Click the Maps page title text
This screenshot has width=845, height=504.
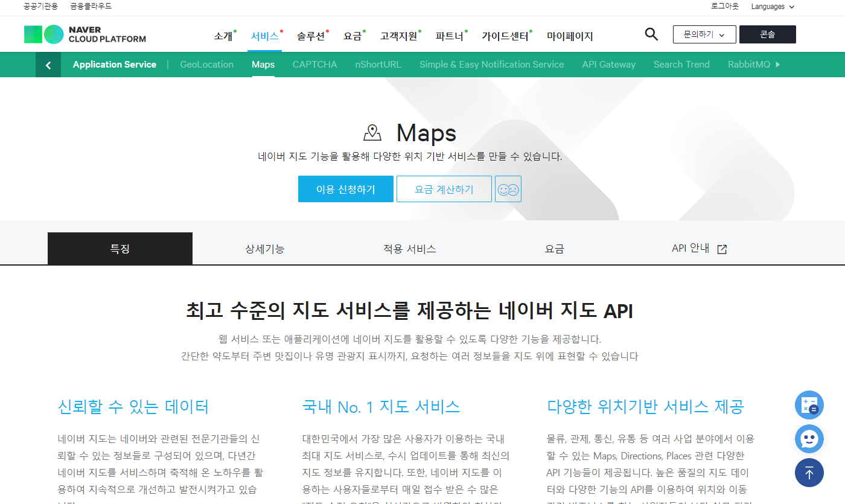pos(426,133)
